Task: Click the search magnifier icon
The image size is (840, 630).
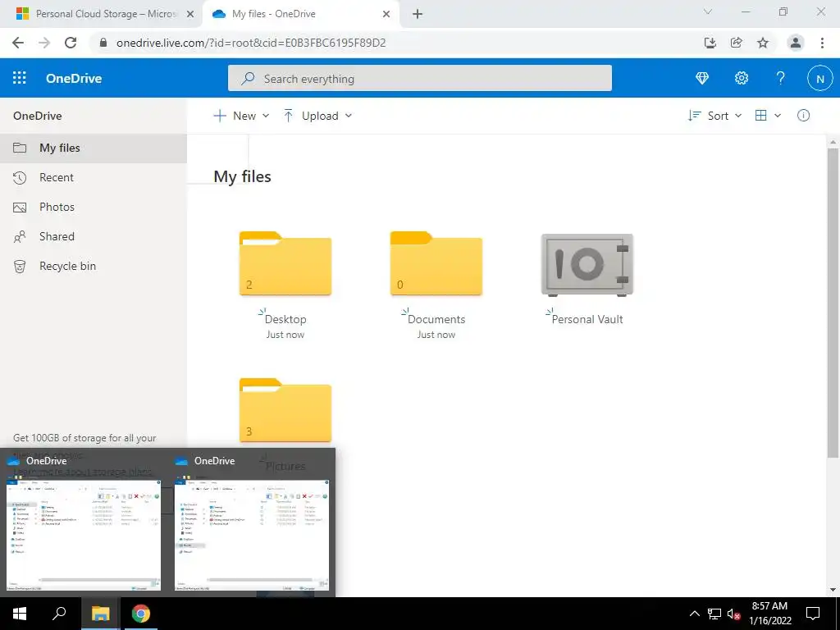Action: coord(248,79)
